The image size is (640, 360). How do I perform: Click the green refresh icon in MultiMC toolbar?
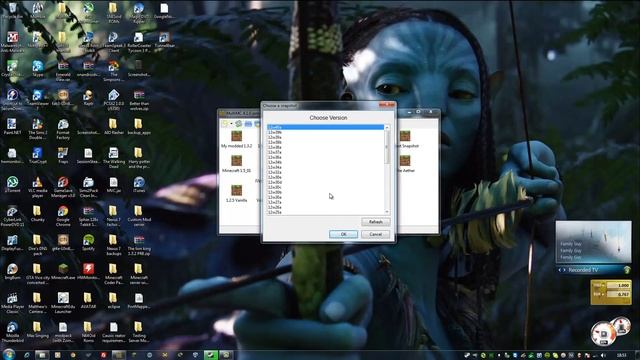click(x=238, y=123)
